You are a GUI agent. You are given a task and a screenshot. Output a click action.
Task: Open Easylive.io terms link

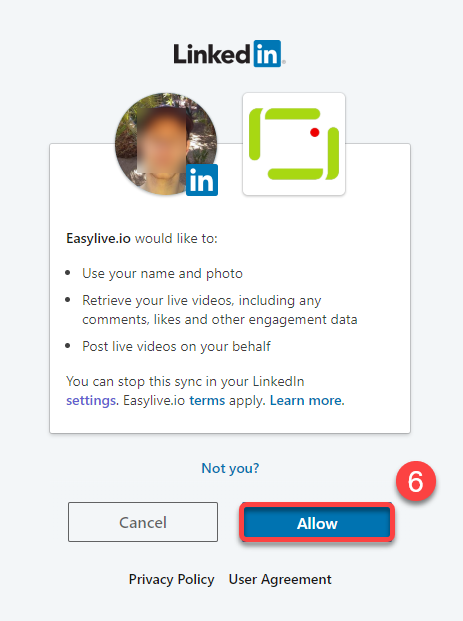[207, 400]
